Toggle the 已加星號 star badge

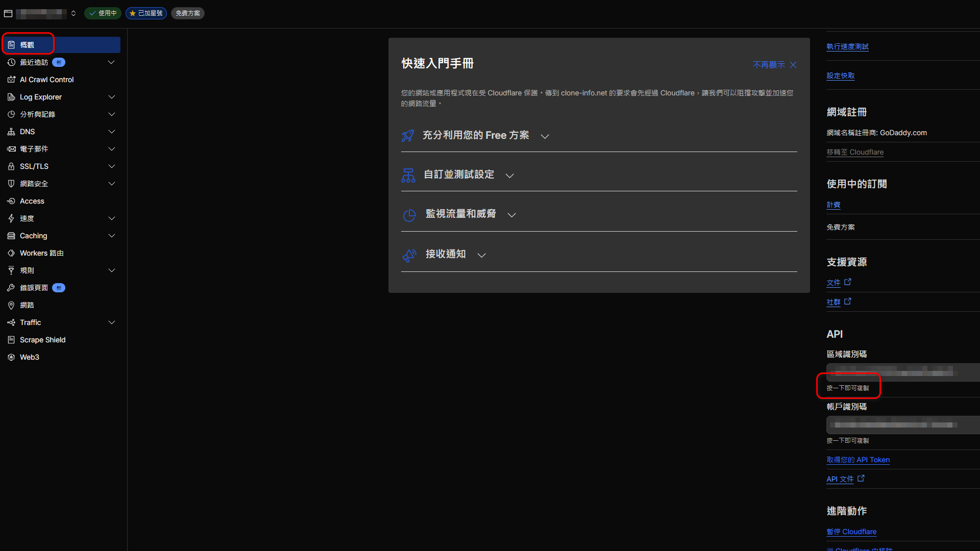[x=146, y=13]
